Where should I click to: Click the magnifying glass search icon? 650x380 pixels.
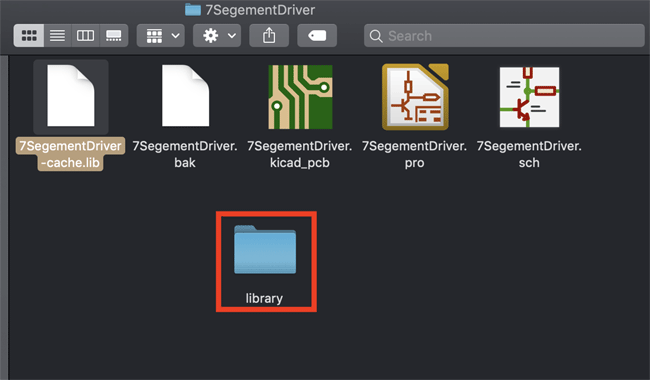pyautogui.click(x=376, y=36)
